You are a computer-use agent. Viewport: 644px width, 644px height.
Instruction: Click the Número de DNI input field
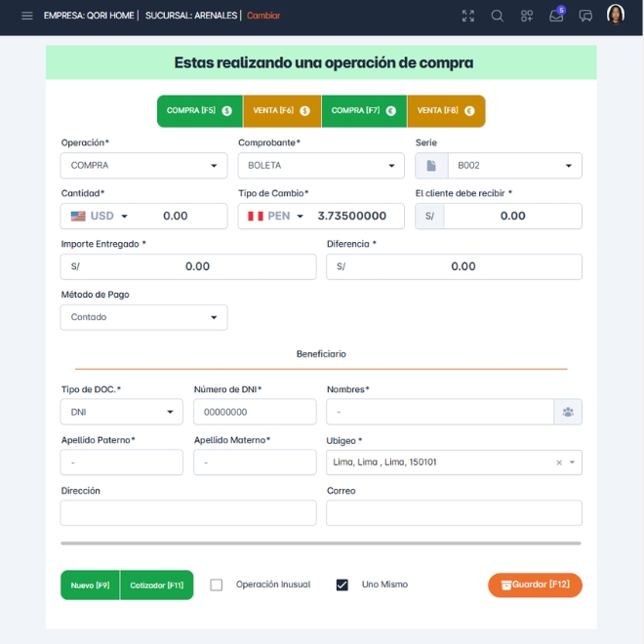(x=254, y=412)
